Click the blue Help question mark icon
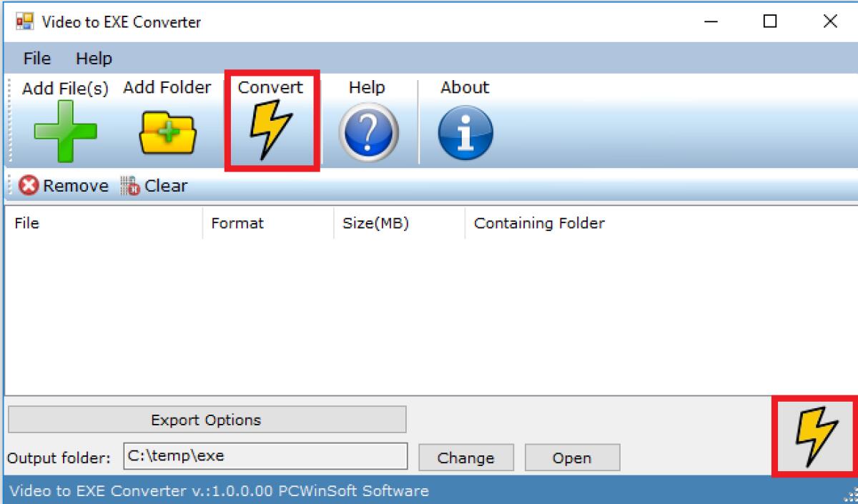 367,131
